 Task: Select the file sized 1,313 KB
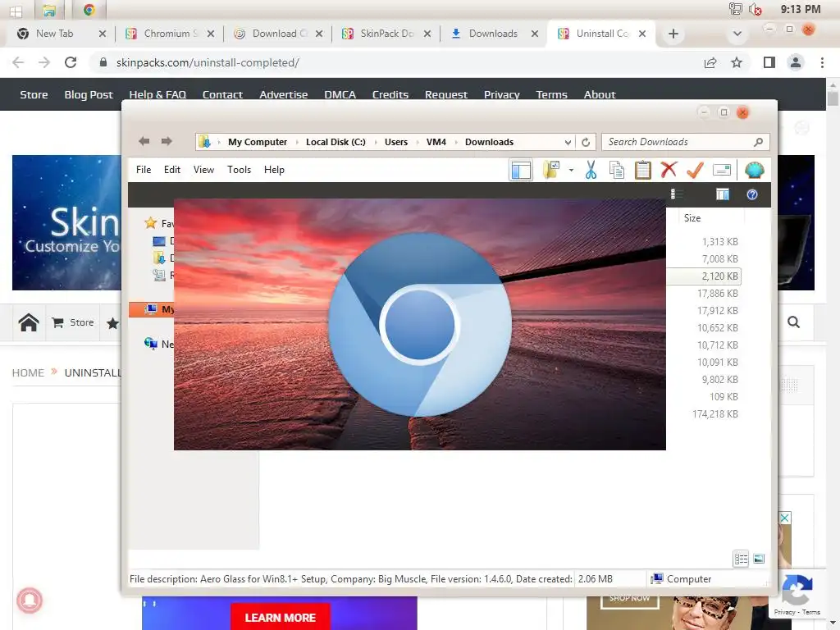tap(719, 242)
